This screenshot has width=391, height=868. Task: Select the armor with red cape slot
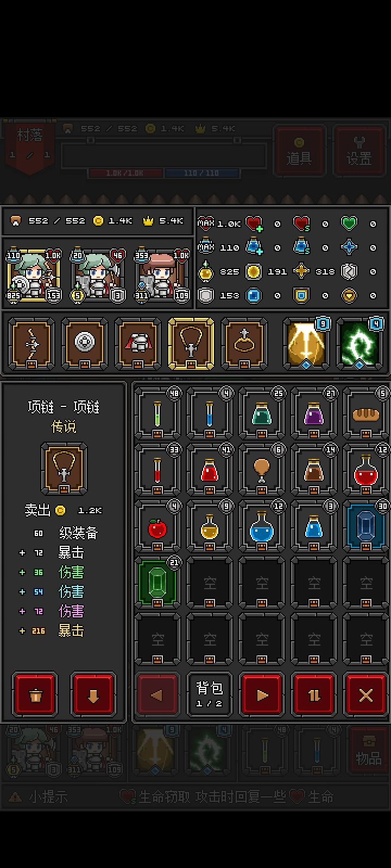[138, 344]
